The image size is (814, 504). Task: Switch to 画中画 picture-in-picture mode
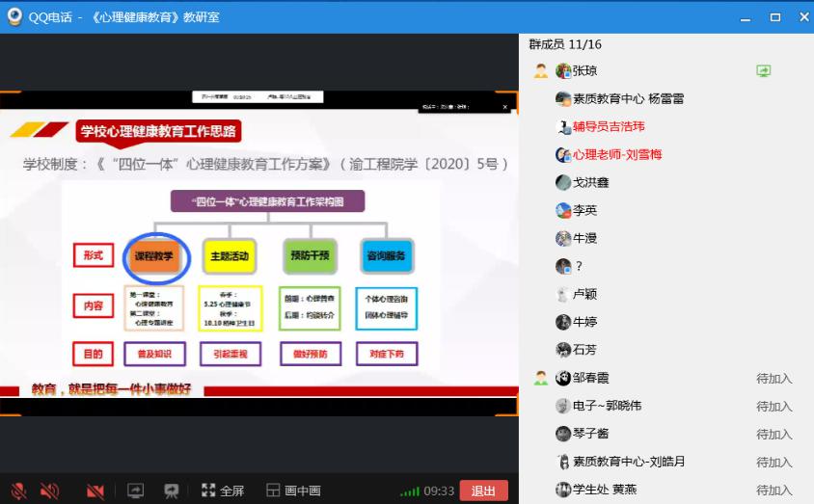pos(294,491)
